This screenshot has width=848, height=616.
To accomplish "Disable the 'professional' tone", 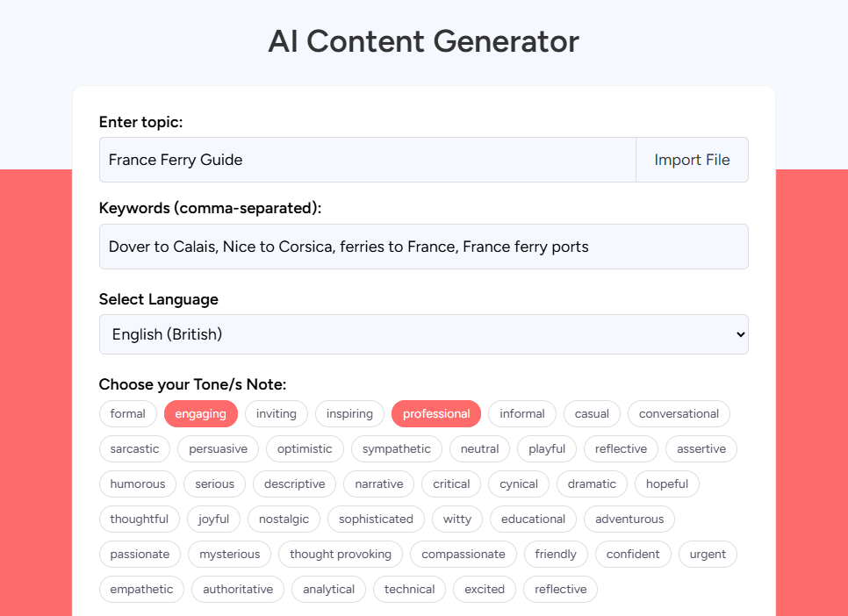I will tap(436, 413).
